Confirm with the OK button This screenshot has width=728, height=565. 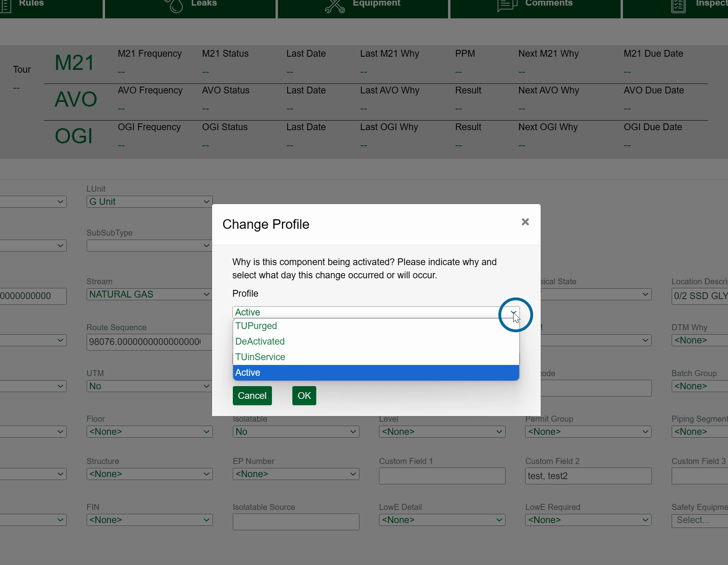(304, 396)
